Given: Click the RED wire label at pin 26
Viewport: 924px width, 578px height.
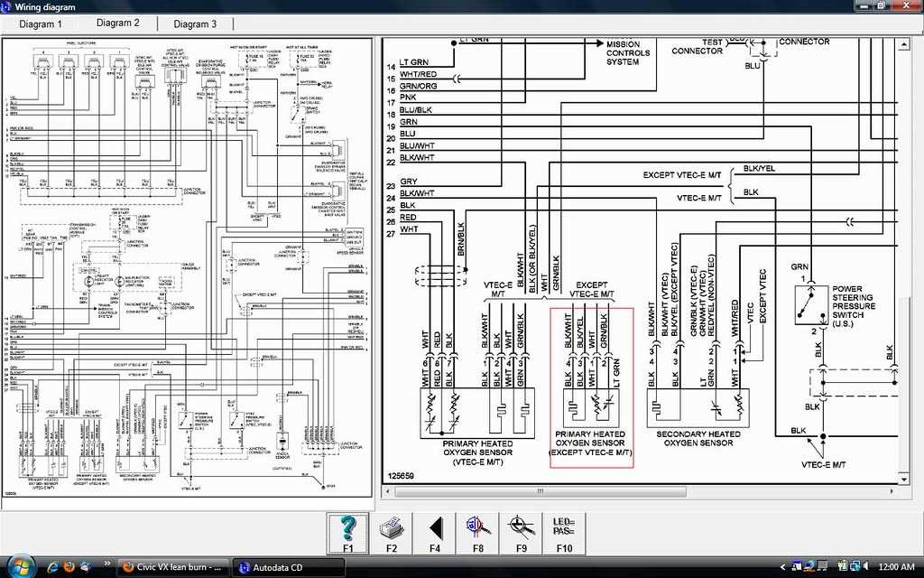Looking at the screenshot, I should [408, 217].
